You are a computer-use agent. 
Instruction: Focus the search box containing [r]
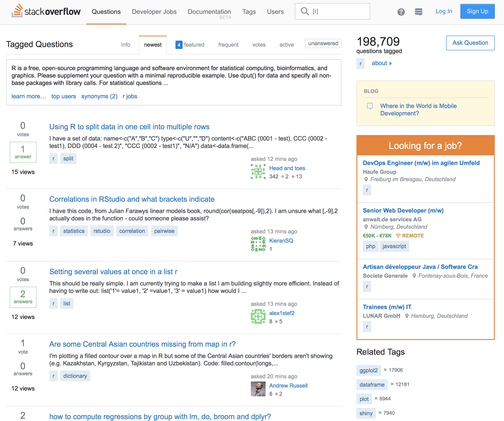(x=332, y=11)
